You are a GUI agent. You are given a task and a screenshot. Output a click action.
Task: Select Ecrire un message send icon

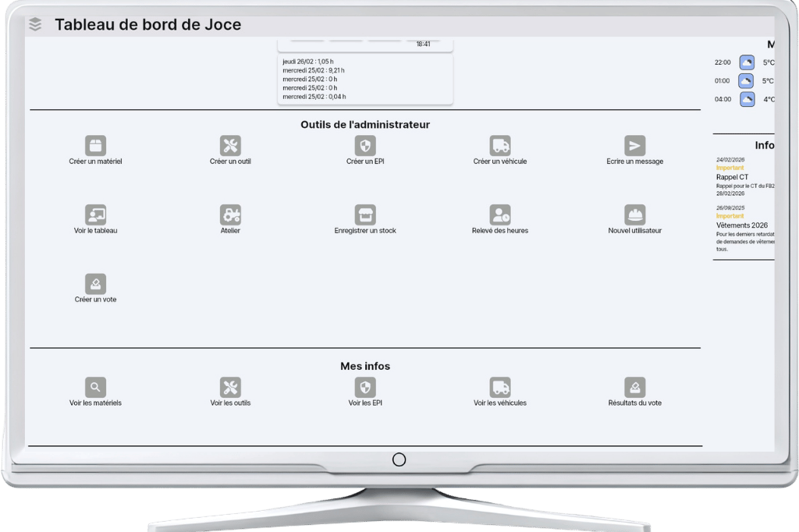pos(634,144)
